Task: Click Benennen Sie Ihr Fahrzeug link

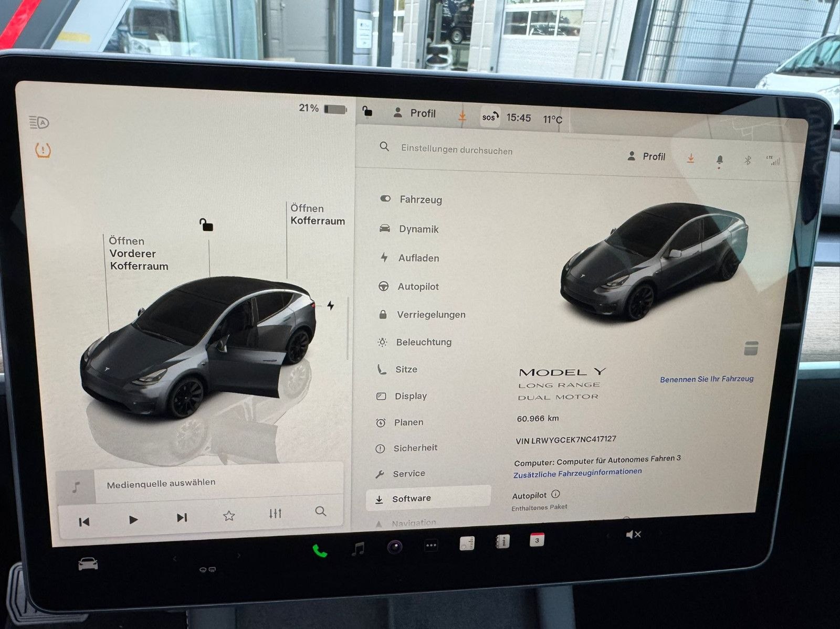Action: point(707,379)
